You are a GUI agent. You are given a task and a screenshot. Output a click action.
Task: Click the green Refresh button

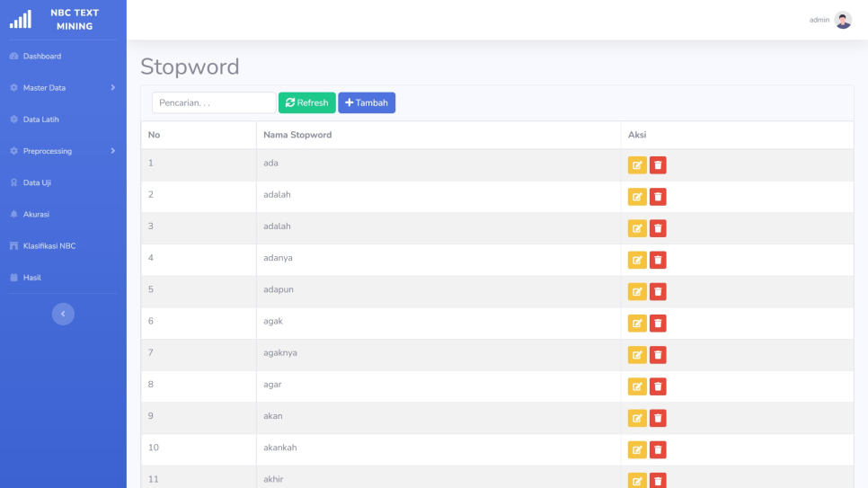coord(306,102)
